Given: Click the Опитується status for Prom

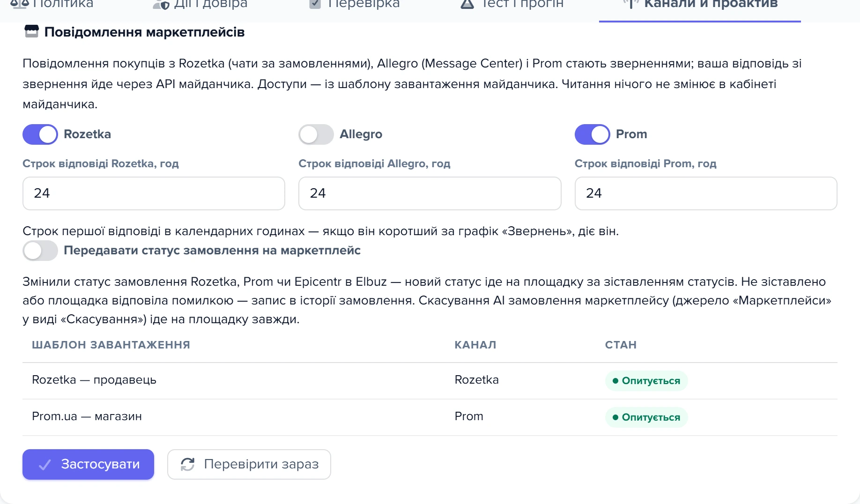Looking at the screenshot, I should (x=646, y=417).
